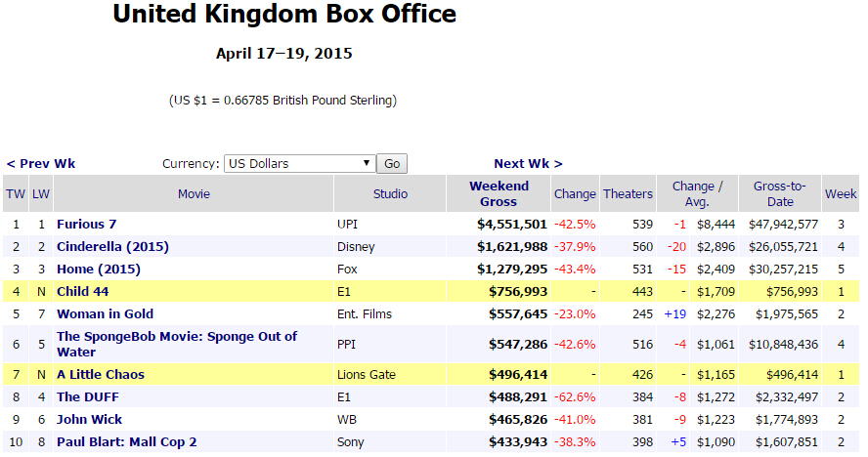Open the A Little Chaos link

tap(102, 374)
